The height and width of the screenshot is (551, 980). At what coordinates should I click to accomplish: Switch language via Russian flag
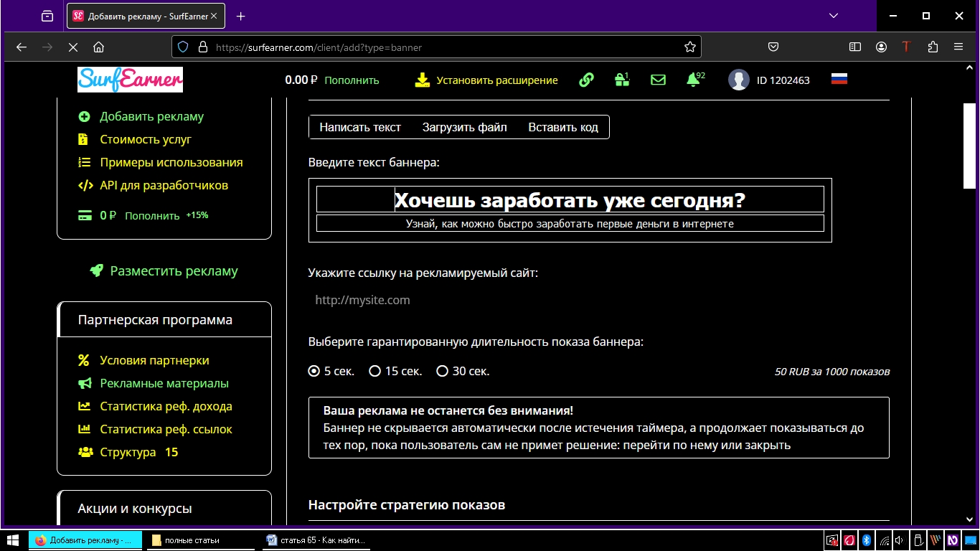(x=839, y=79)
